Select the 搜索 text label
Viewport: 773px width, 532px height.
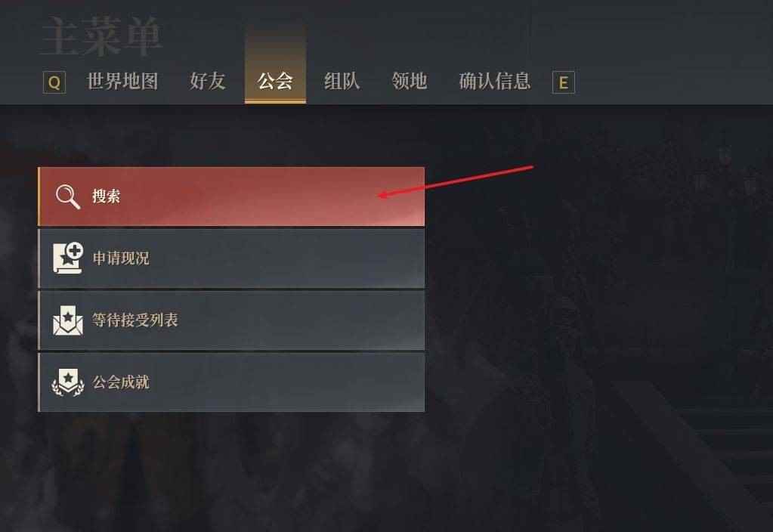106,196
